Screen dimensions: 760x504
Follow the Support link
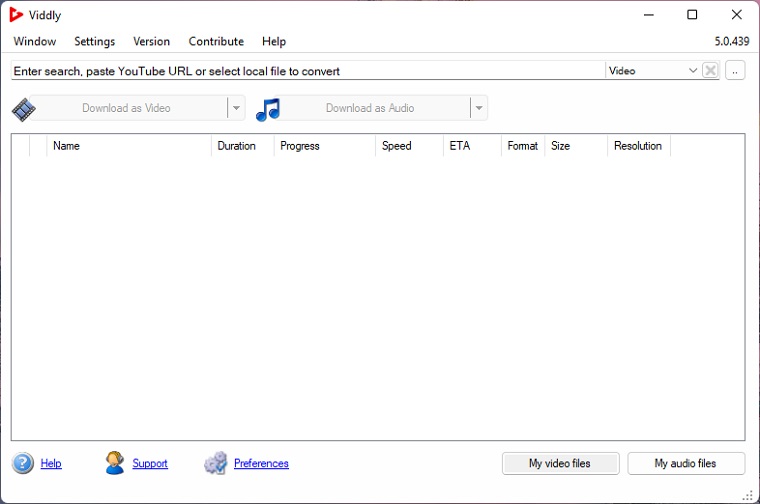pyautogui.click(x=150, y=463)
